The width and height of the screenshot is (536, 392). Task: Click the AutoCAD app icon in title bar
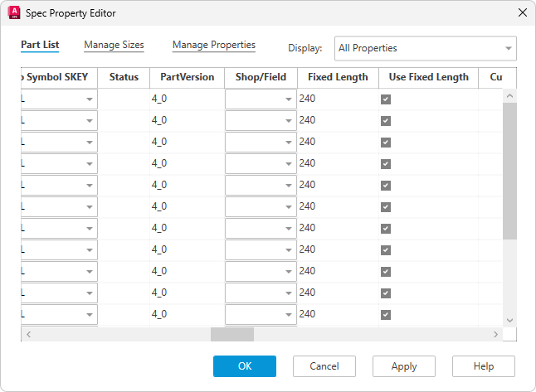coord(13,13)
